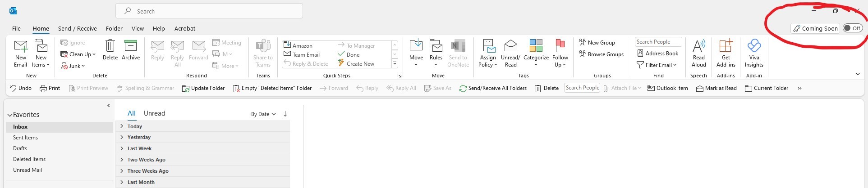The width and height of the screenshot is (868, 188).
Task: Show only Unread messages
Action: click(154, 113)
